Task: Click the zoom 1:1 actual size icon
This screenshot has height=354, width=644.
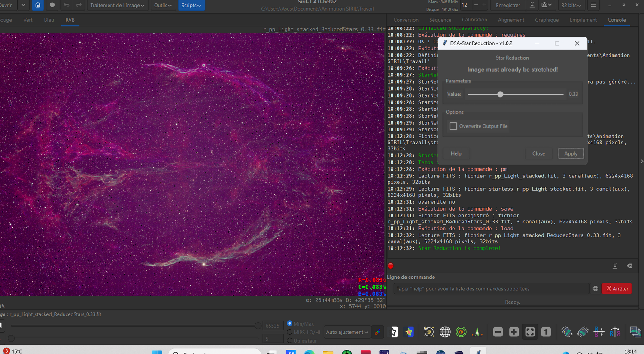Action: [546, 332]
